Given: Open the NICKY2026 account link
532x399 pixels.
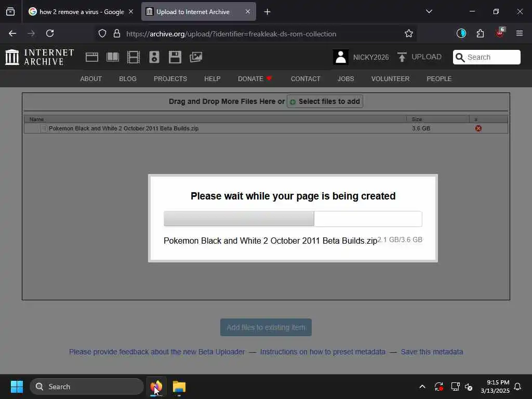Looking at the screenshot, I should pyautogui.click(x=371, y=57).
